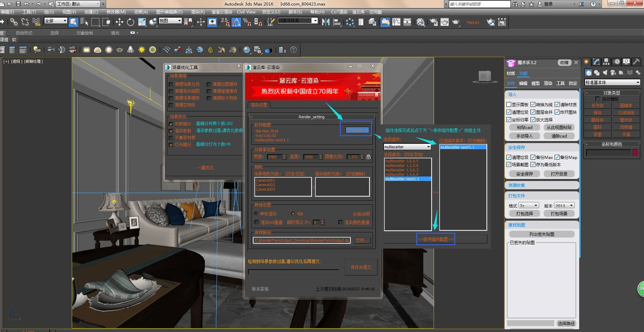
Task: Enable 渲染AO通道 checkbox
Action: pyautogui.click(x=257, y=222)
